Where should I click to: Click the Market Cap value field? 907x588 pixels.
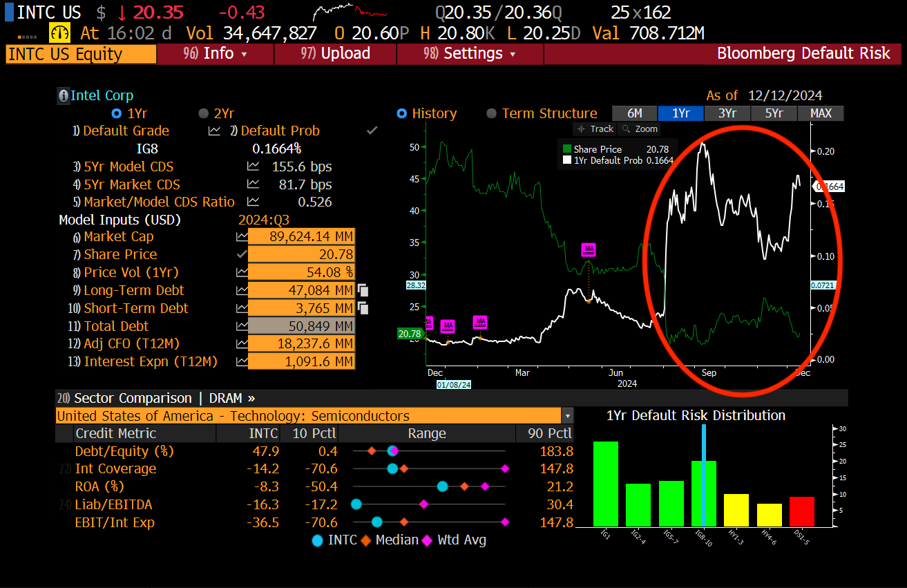(x=301, y=237)
